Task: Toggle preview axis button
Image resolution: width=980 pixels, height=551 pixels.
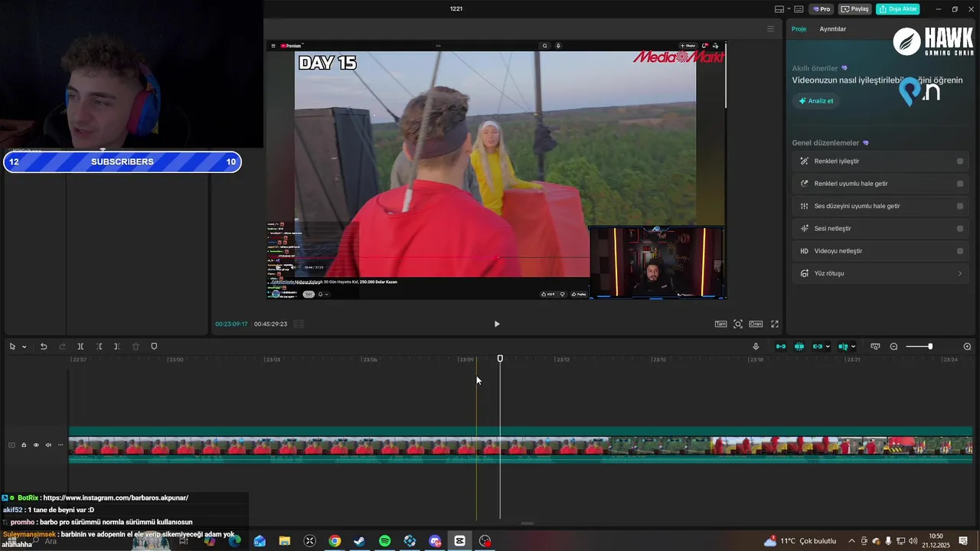Action: click(843, 347)
